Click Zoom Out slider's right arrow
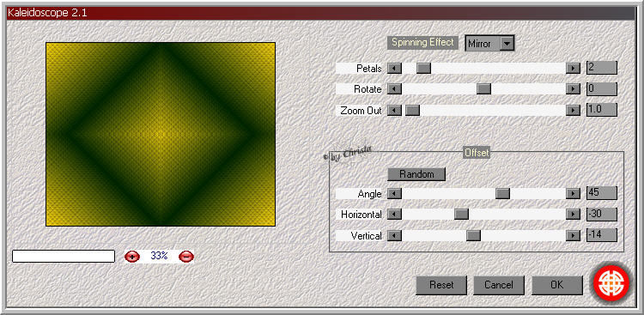Viewport: 644px width, 315px height. click(573, 110)
